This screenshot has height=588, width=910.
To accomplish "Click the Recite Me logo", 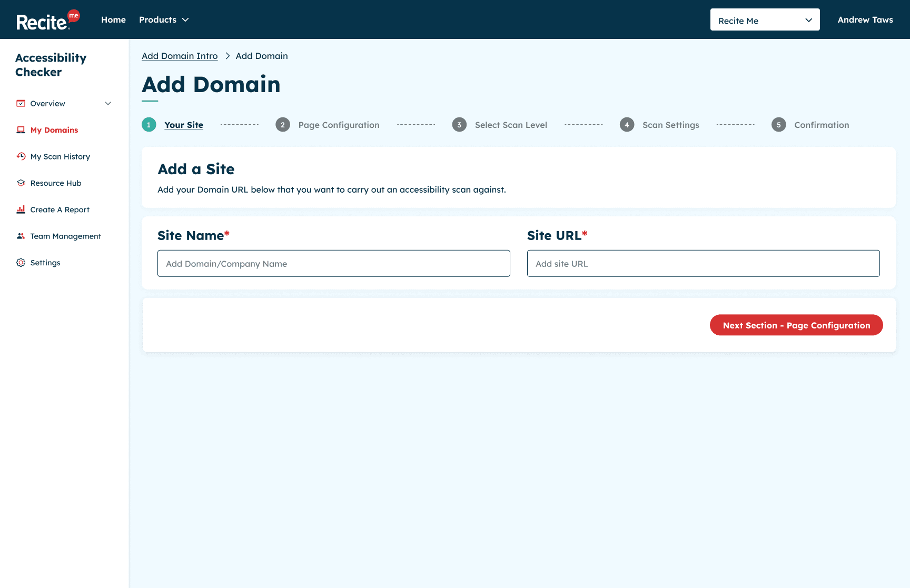I will click(x=48, y=20).
